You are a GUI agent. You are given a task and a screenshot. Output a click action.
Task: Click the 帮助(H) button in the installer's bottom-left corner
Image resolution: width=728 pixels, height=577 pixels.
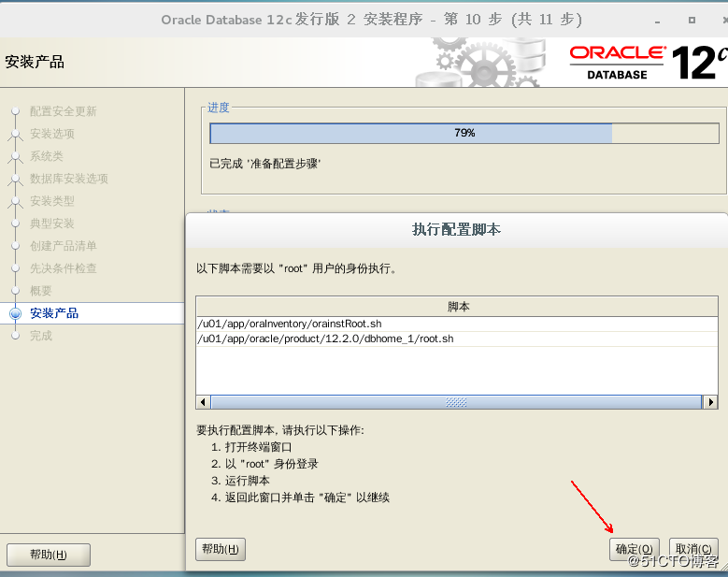click(49, 555)
